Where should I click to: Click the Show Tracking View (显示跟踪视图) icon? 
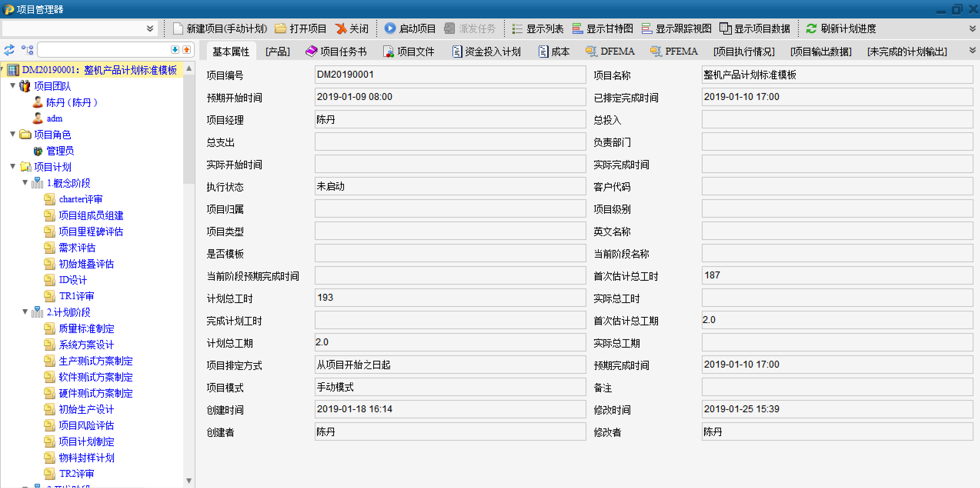coord(646,28)
